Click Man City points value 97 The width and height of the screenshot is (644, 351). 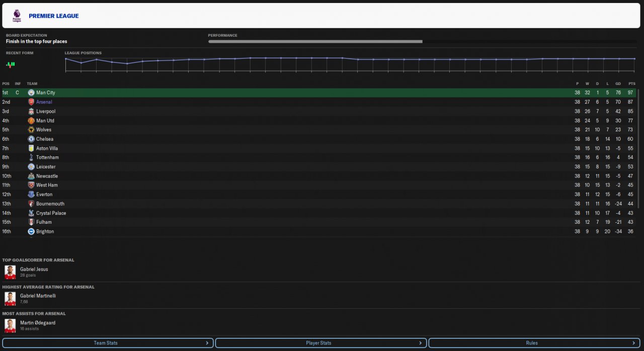pos(630,93)
